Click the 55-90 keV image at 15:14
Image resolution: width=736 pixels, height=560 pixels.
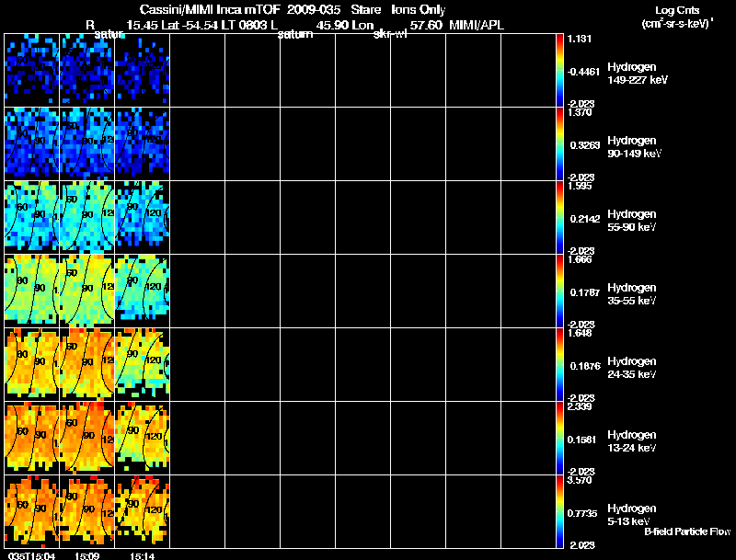pos(143,217)
